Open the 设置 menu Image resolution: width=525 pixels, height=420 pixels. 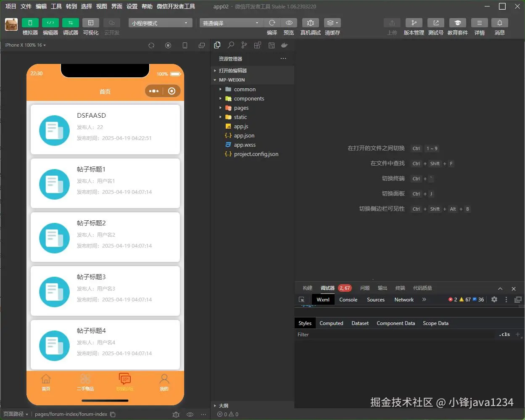(x=132, y=6)
